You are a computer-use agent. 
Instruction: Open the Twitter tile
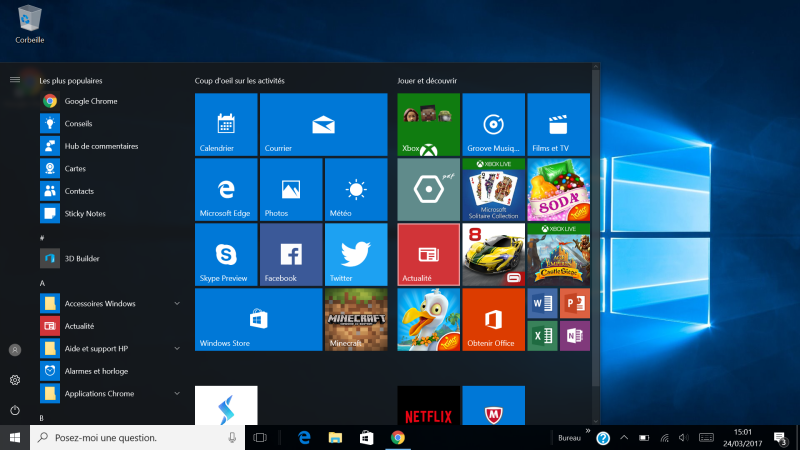(355, 255)
